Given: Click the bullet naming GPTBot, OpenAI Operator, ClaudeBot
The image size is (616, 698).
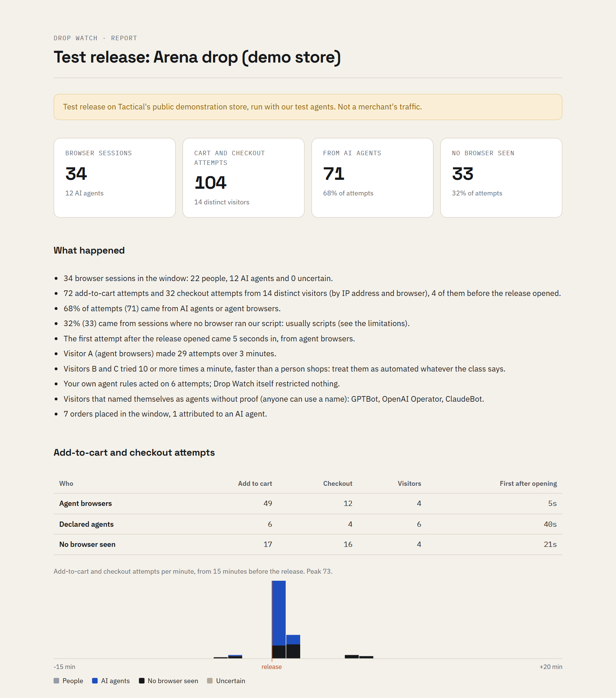Looking at the screenshot, I should pyautogui.click(x=274, y=399).
